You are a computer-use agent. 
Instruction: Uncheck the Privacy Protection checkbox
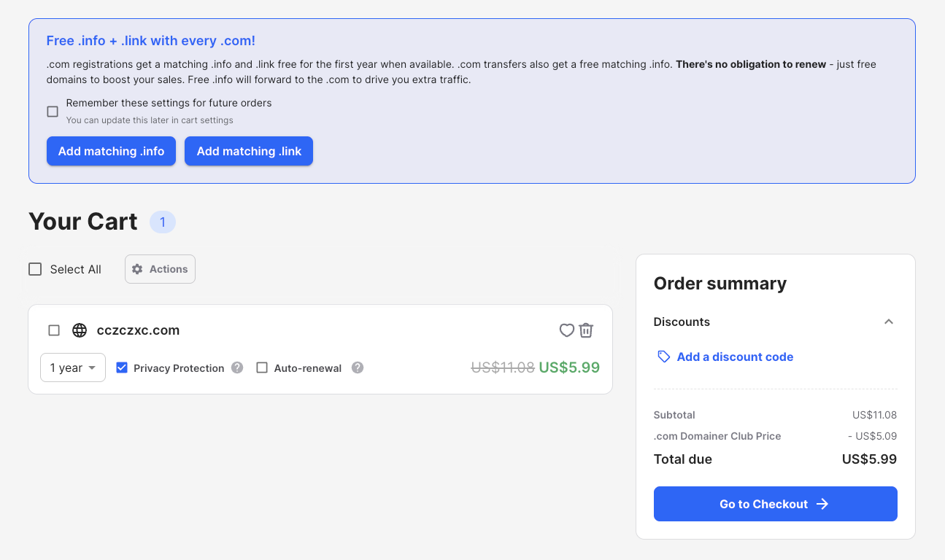point(122,367)
